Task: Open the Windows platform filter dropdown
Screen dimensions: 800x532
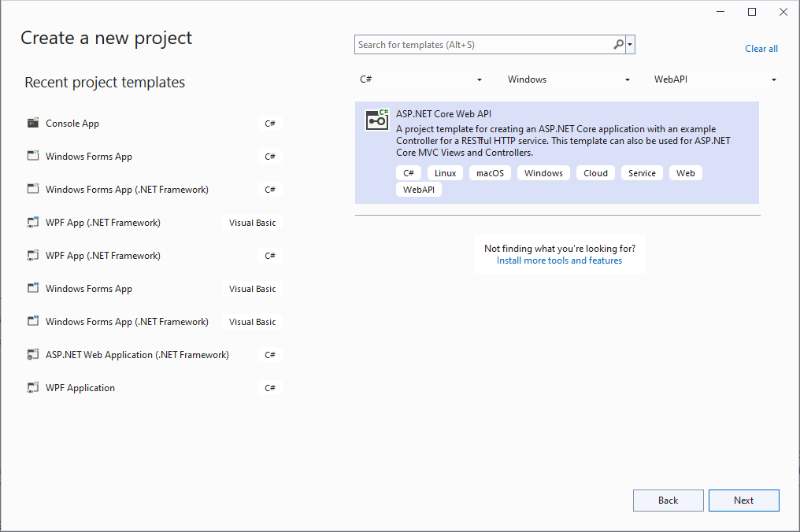Action: [569, 79]
